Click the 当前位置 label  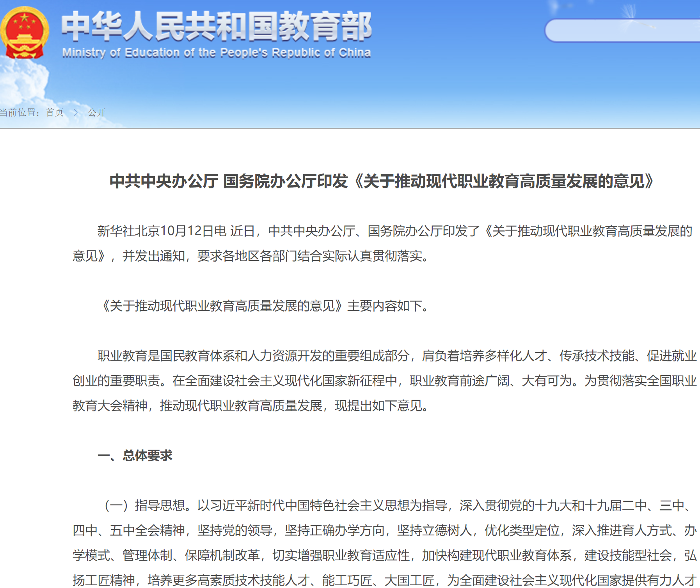(20, 113)
